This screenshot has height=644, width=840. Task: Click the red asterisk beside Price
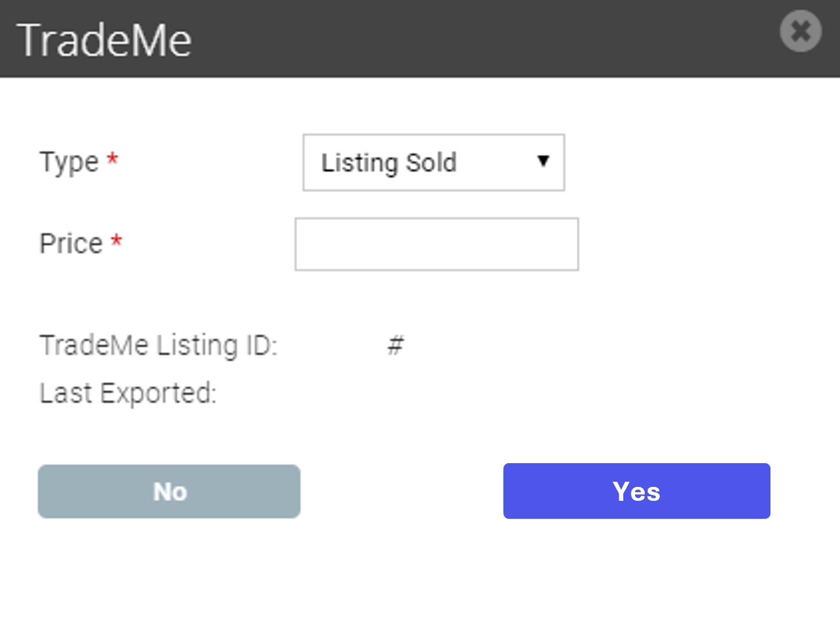(116, 240)
